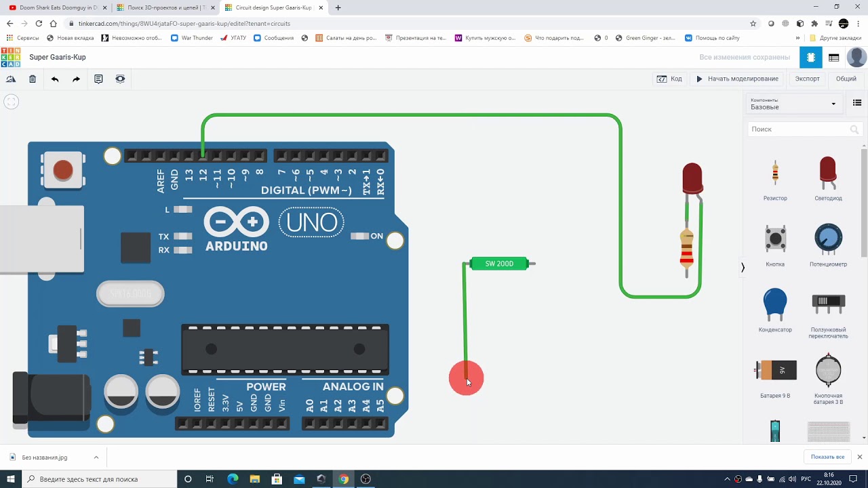Click the Экспорт button
This screenshot has height=488, width=868.
click(807, 79)
